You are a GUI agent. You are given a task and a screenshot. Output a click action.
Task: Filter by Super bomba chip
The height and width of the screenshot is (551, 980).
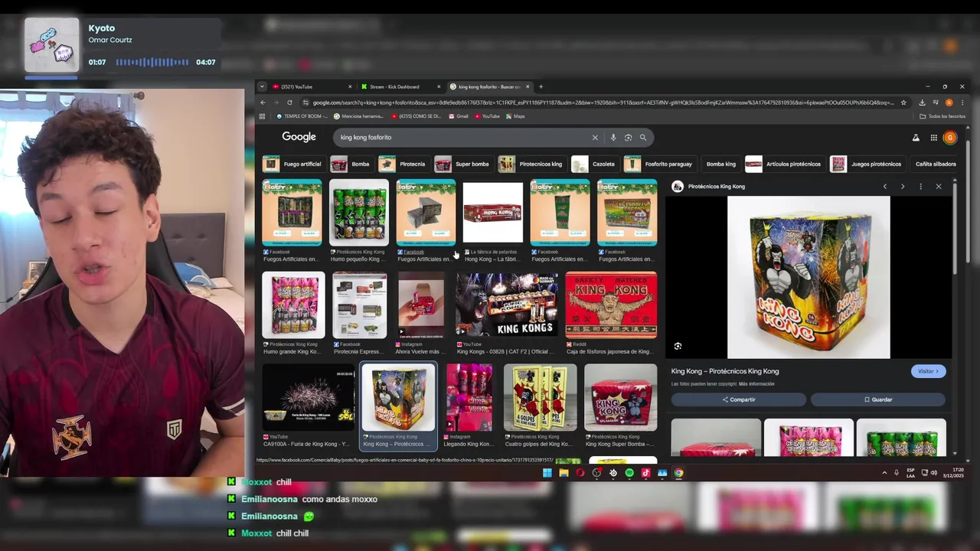462,164
